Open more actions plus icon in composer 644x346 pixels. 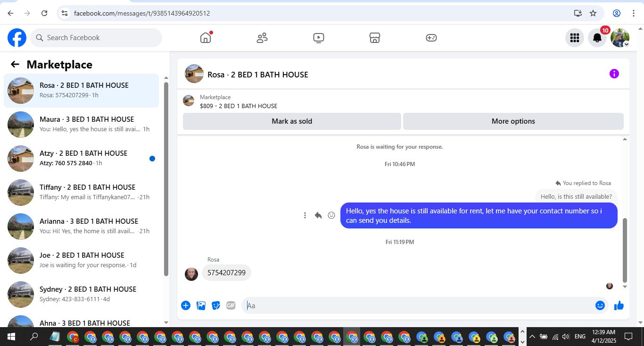coord(186,305)
